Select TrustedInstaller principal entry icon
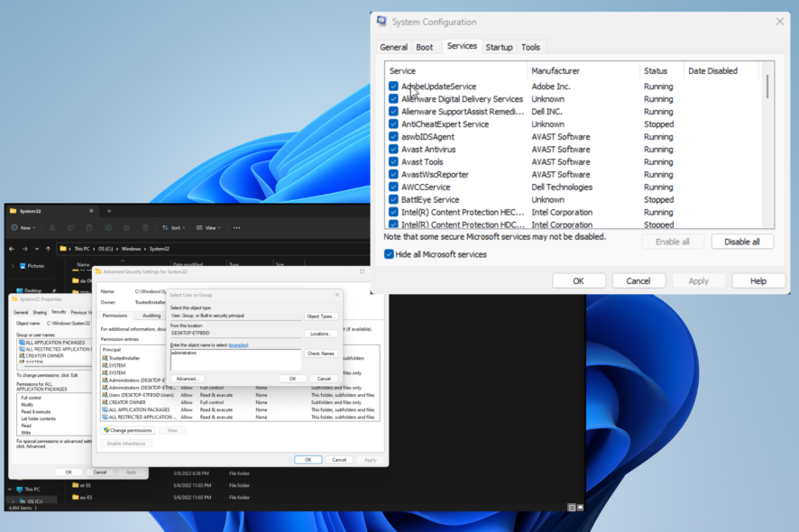 tap(105, 358)
